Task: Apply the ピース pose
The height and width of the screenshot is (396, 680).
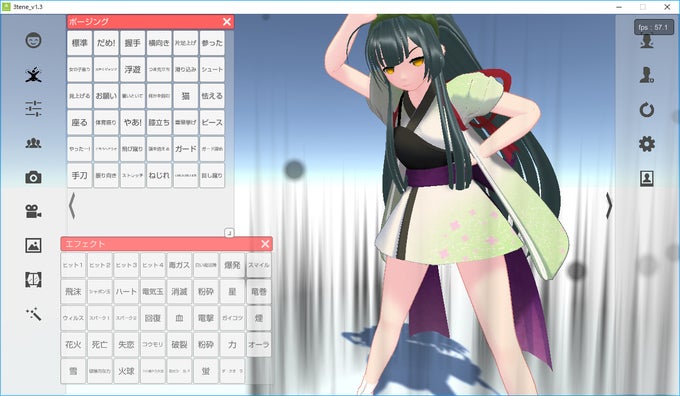Action: [x=212, y=122]
